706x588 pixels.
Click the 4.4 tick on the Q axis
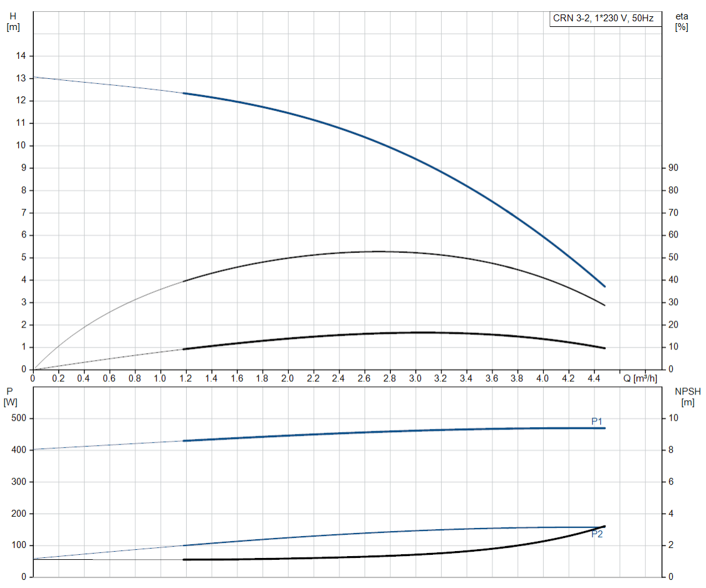[x=593, y=378]
